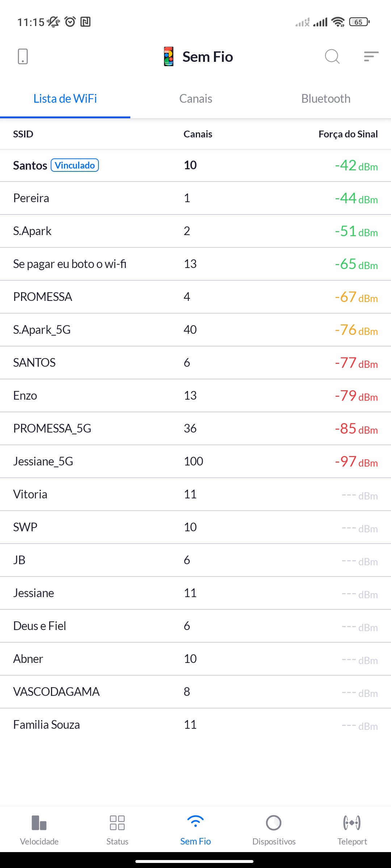Open the sort filter icon
Screen dimensions: 391x868
(x=371, y=57)
